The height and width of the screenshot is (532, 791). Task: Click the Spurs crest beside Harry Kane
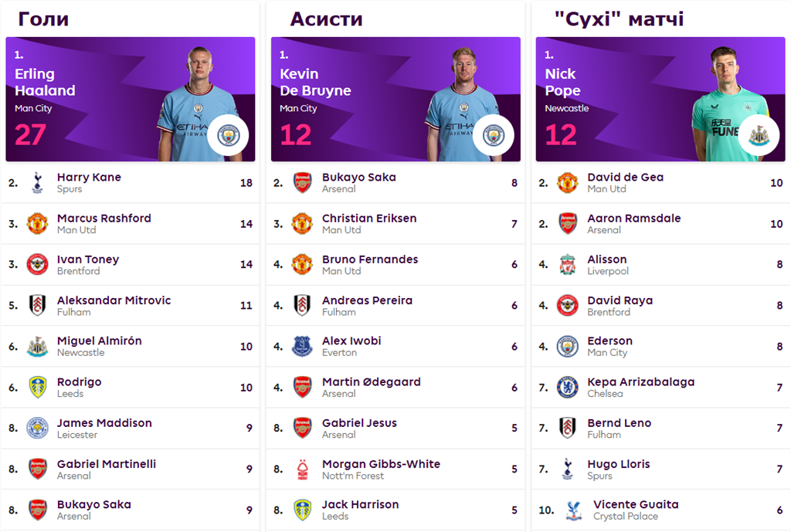pos(37,183)
